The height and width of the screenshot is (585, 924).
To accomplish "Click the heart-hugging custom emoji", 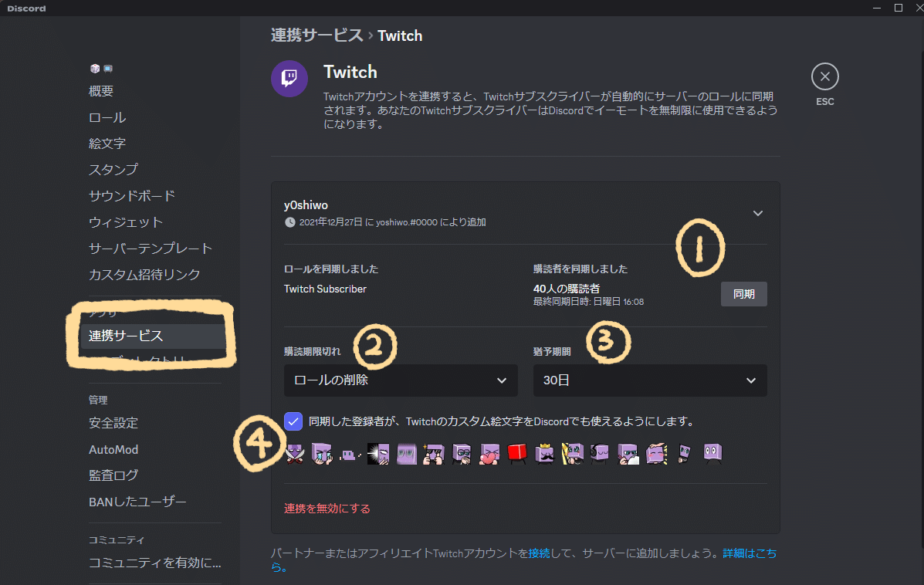I will pyautogui.click(x=489, y=454).
